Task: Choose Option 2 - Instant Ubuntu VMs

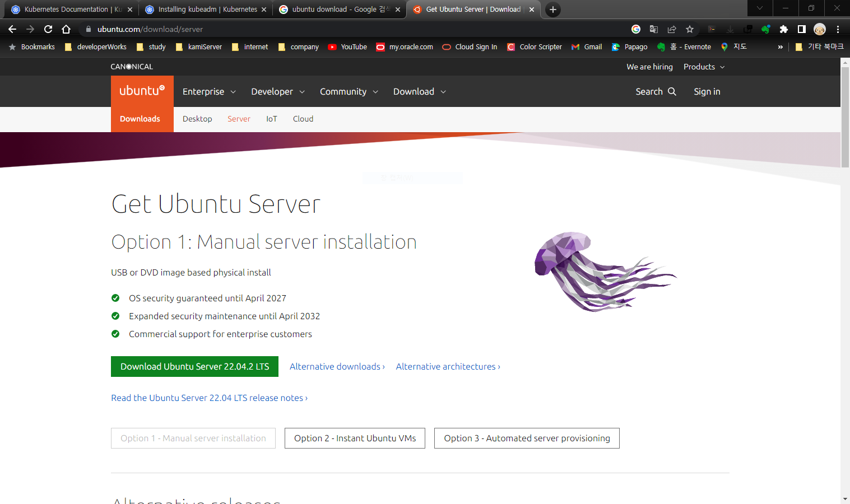Action: pos(355,438)
